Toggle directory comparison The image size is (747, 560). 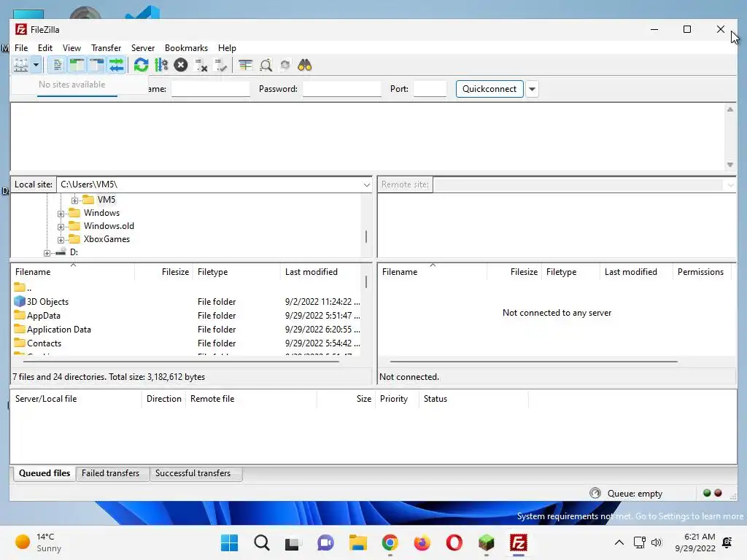click(266, 65)
